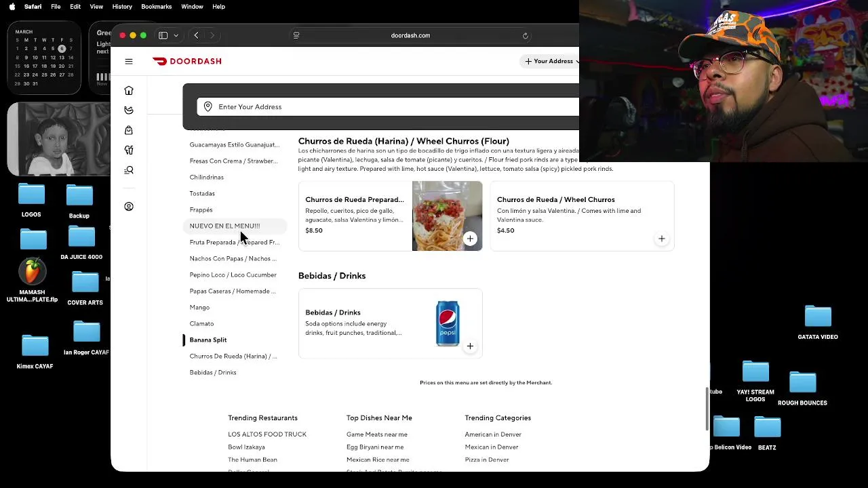
Task: Select the MAMASH ULTIMA PLATE.flp file
Action: pos(32,281)
